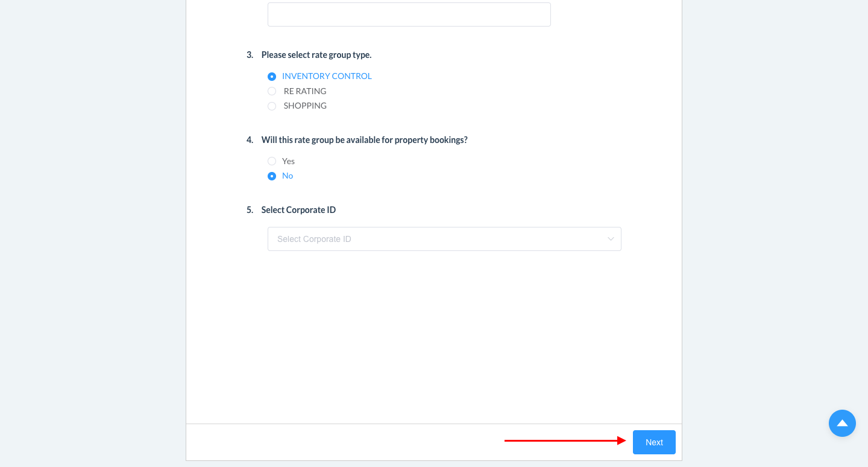Click the INVENTORY CONTROL label text

click(327, 76)
